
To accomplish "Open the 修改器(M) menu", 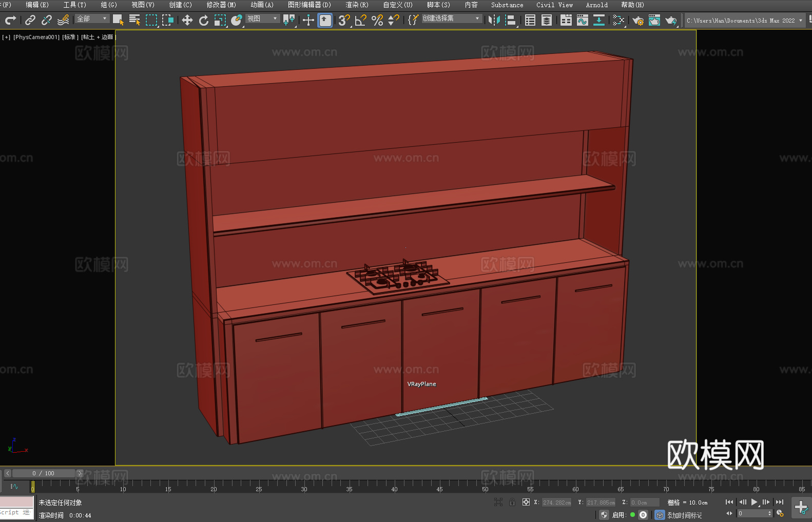I will click(221, 5).
